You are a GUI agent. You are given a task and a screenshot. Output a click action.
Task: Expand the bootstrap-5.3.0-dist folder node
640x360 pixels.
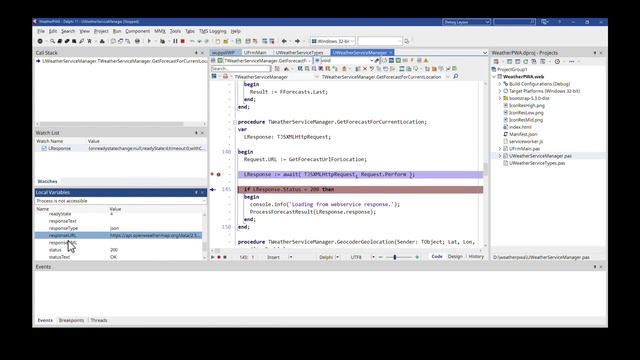tap(500, 98)
